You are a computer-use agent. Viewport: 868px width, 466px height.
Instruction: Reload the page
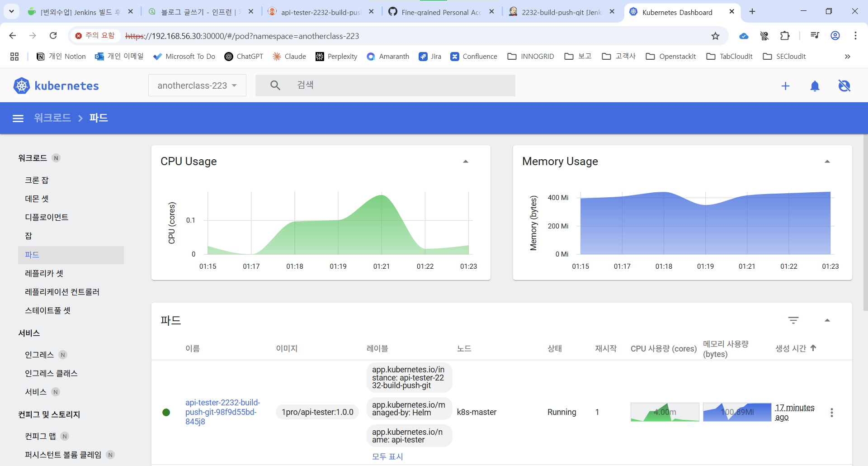[x=53, y=36]
